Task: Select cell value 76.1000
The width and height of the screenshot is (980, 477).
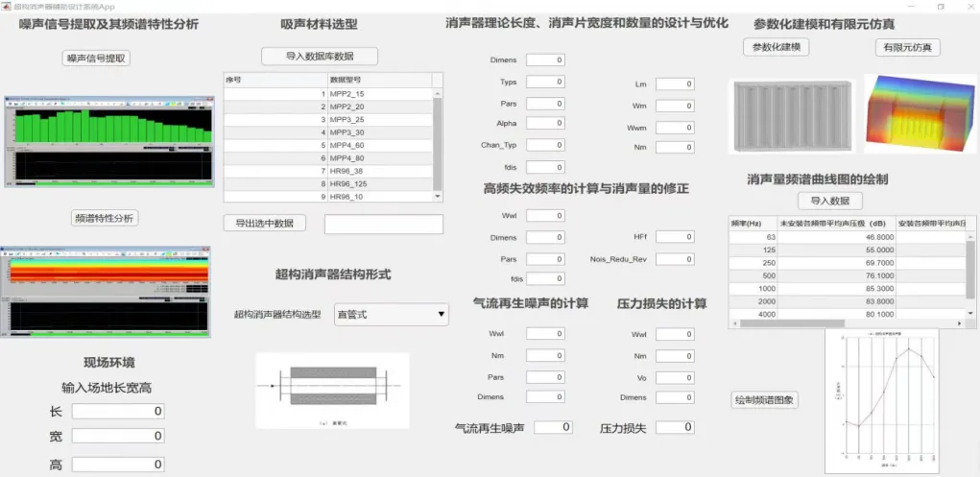Action: [x=836, y=275]
